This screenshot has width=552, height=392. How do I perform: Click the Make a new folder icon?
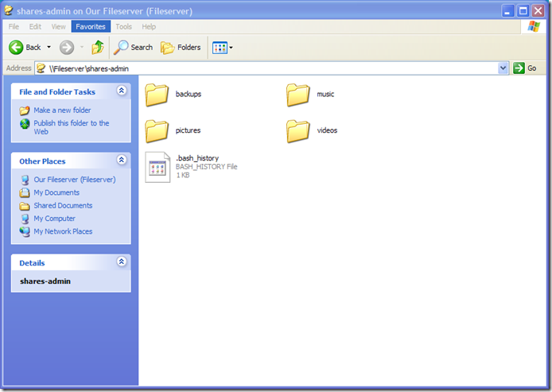[25, 111]
